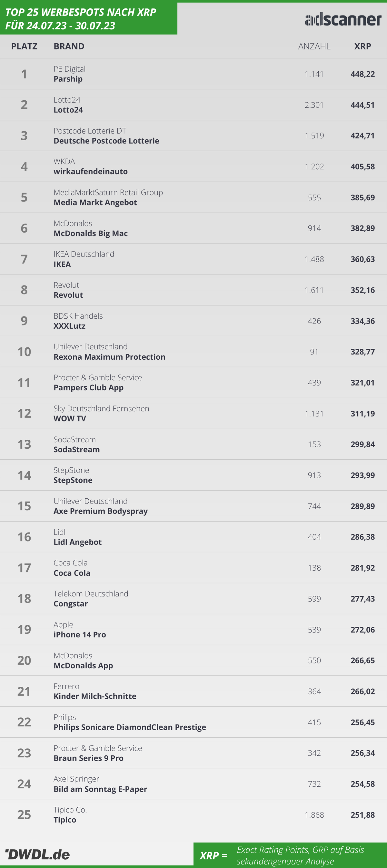Click the XRP definition footer box
The image size is (387, 868).
[290, 854]
